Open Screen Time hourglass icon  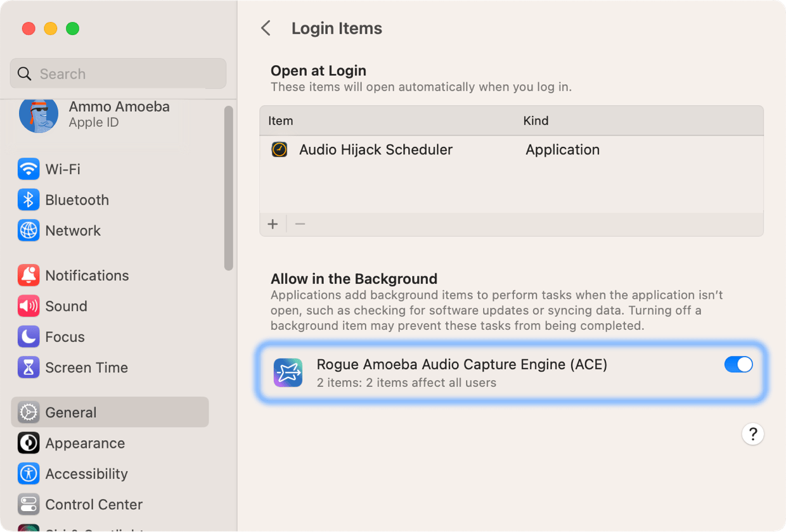pos(28,367)
